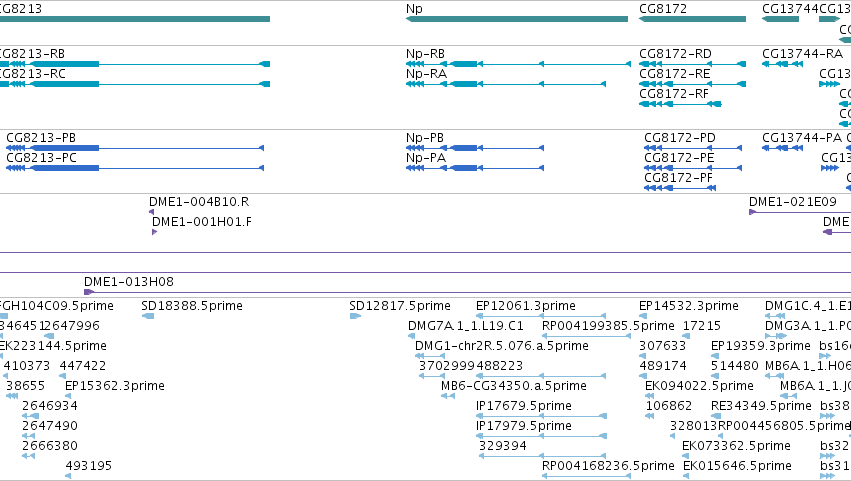851x481 pixels.
Task: Select transcript Np-RA
Action: tap(506, 84)
